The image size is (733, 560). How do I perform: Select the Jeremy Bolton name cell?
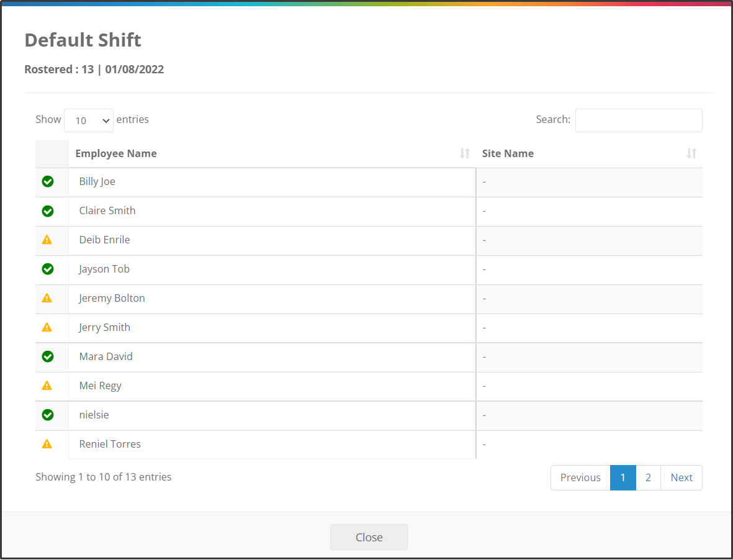coord(272,299)
